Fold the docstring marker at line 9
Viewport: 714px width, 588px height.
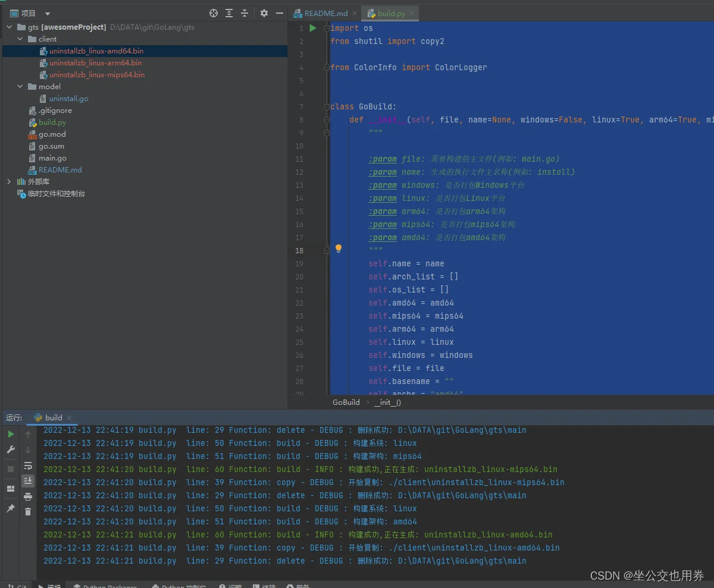tap(327, 133)
